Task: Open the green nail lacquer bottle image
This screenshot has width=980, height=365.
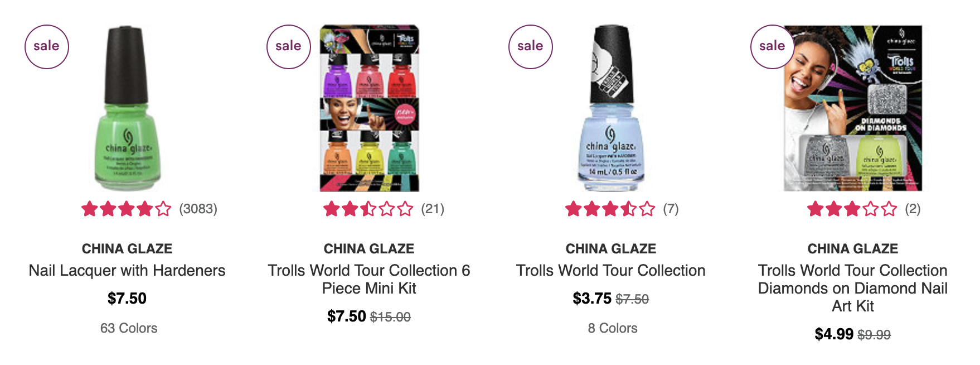Action: 128,108
